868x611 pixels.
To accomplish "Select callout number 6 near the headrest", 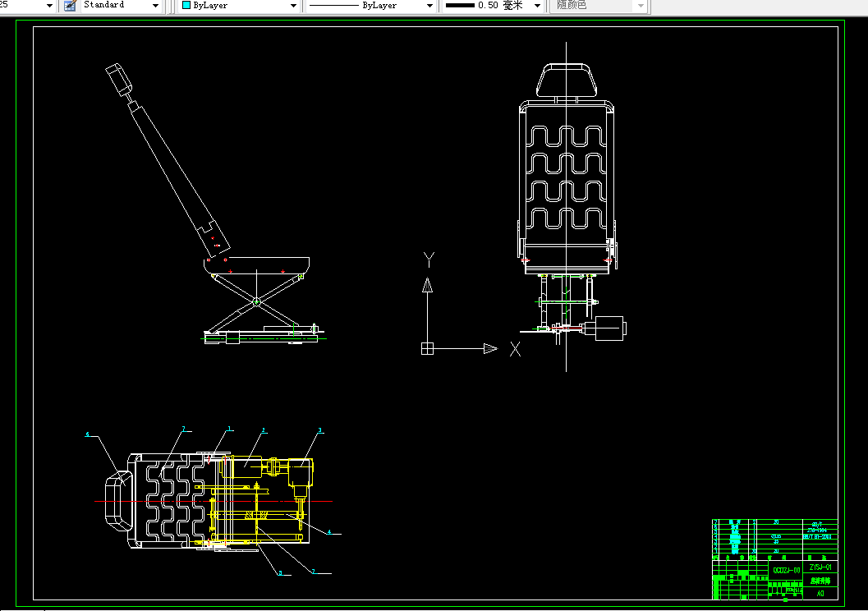I will pos(87,434).
